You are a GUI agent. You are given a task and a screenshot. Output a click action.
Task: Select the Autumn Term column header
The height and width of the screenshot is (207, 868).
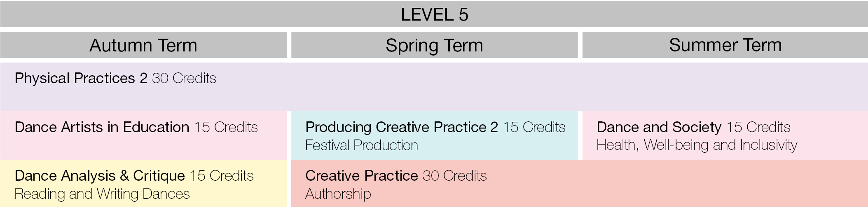tap(143, 45)
